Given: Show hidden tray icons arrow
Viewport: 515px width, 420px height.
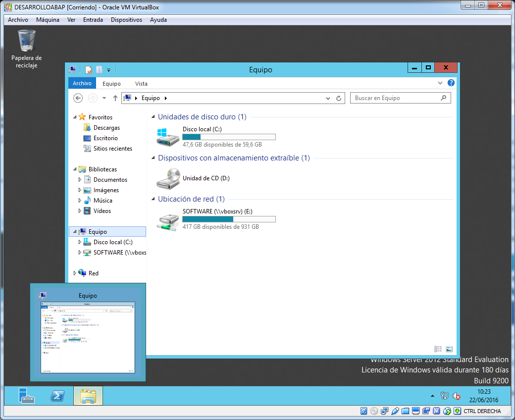Looking at the screenshot, I should (x=433, y=396).
